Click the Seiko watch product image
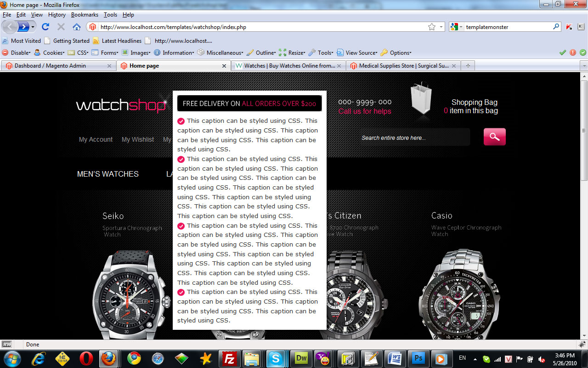 131,294
